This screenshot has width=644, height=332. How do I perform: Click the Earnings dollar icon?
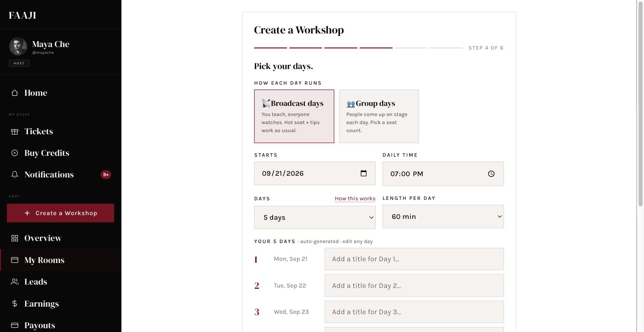[14, 304]
